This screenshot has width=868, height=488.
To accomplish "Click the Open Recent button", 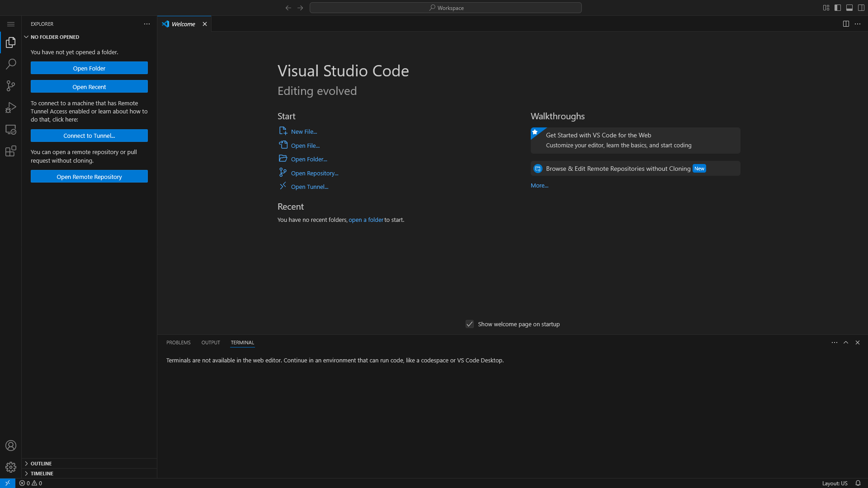I will [x=90, y=87].
